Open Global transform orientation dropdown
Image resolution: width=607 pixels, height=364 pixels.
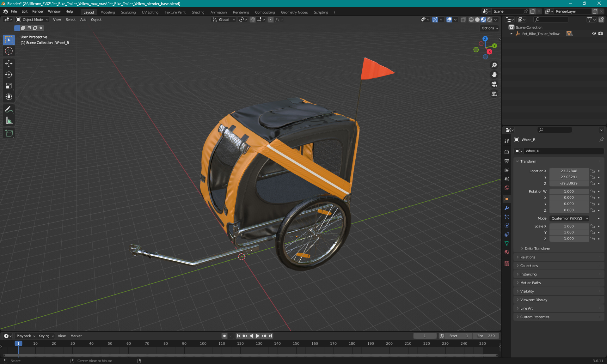(x=224, y=20)
